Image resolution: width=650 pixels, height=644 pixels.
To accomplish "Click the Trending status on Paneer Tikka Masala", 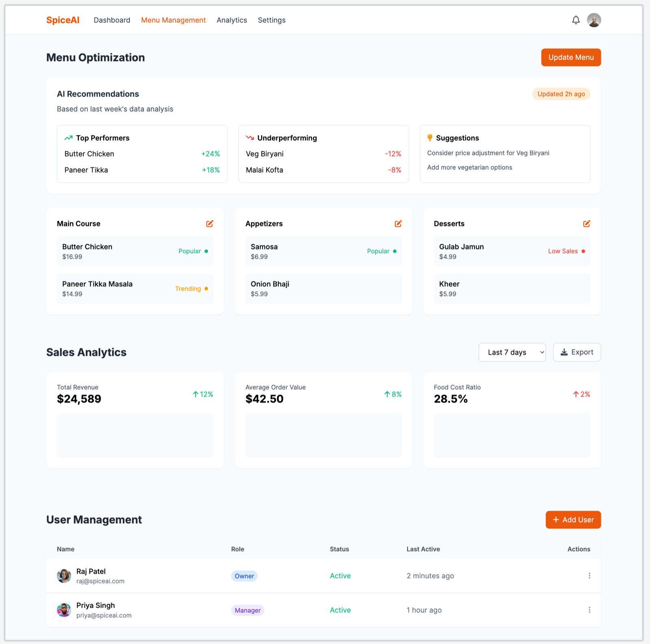I will [x=191, y=288].
